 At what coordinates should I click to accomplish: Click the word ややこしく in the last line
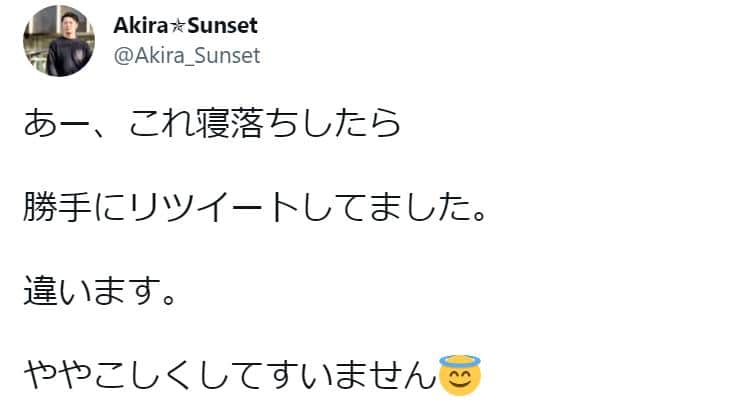pos(107,377)
